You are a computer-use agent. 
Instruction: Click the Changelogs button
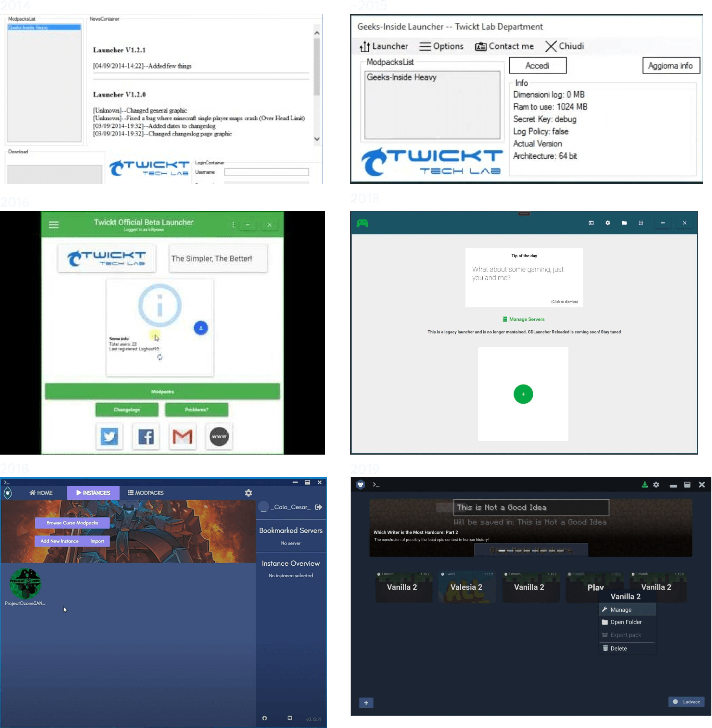[127, 409]
